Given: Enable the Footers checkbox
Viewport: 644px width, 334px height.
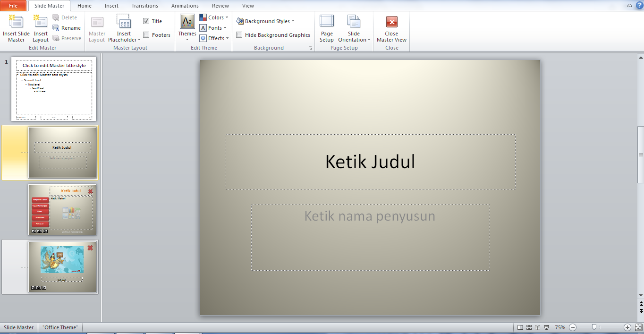Looking at the screenshot, I should click(x=146, y=34).
